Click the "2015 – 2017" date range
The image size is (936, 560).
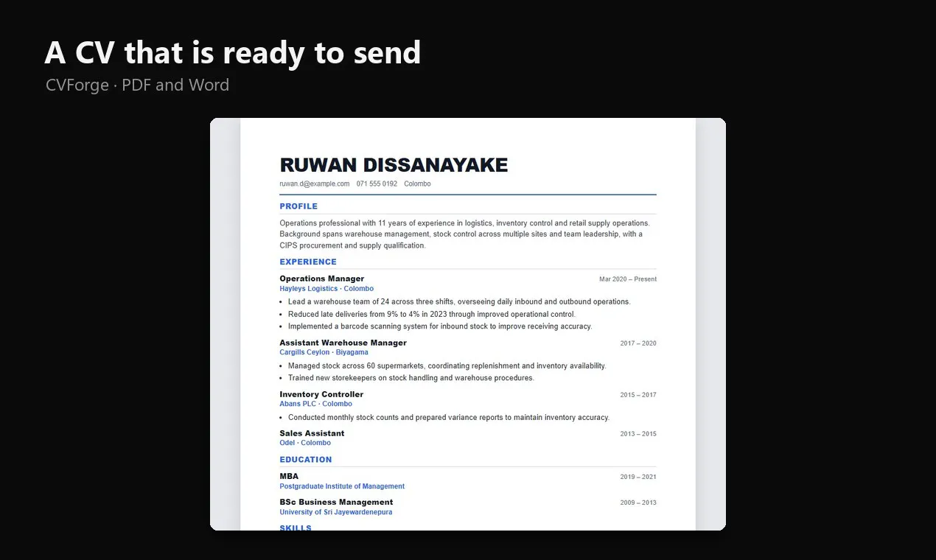coord(638,395)
